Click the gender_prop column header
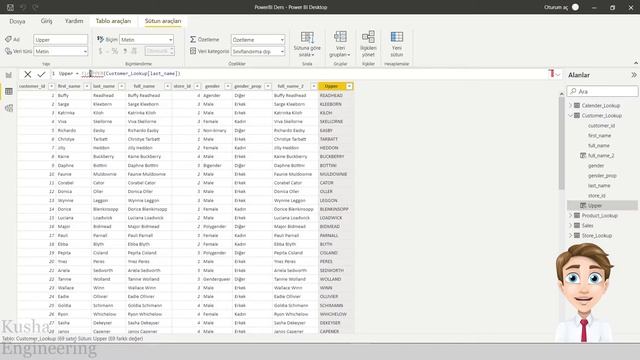640x360 pixels. 247,86
